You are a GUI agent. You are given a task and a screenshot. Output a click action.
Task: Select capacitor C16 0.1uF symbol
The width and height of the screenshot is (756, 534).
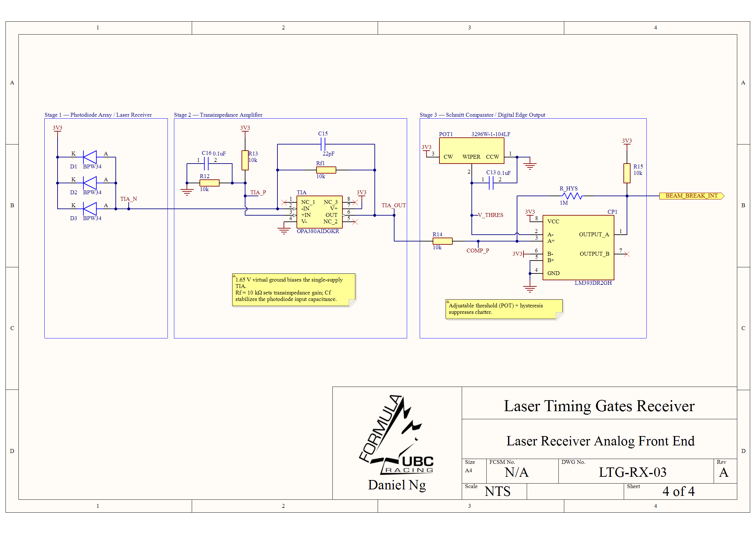pyautogui.click(x=206, y=163)
